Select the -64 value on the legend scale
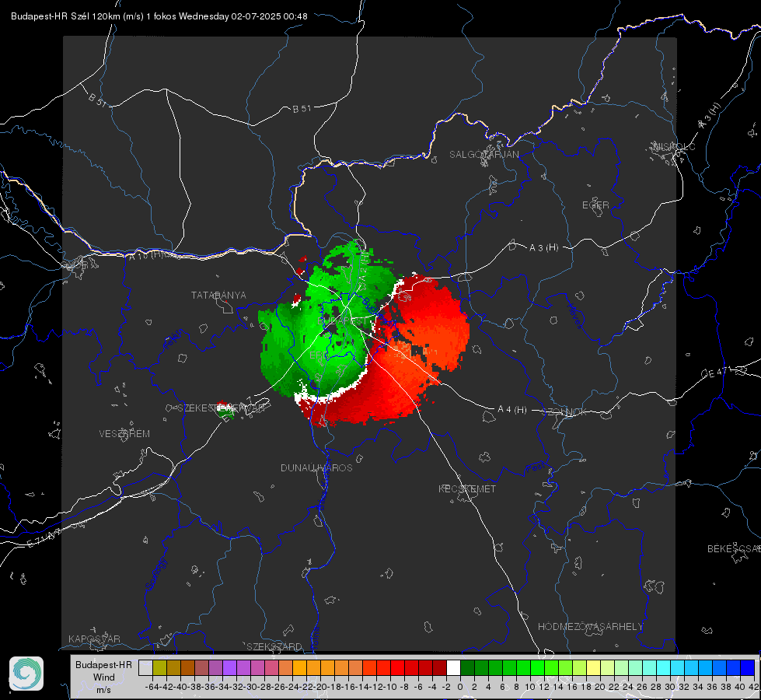The height and width of the screenshot is (700, 761). click(152, 687)
